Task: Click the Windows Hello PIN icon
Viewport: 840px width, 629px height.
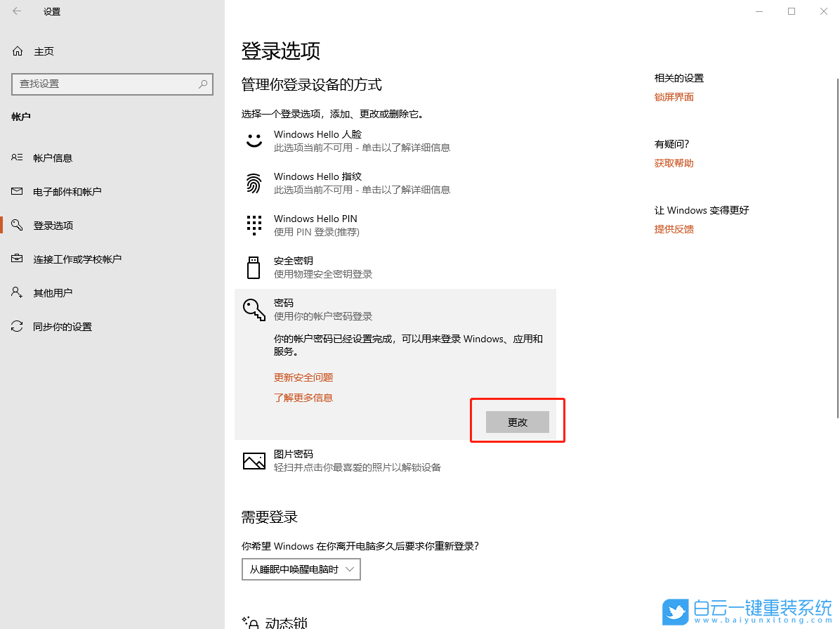Action: pyautogui.click(x=254, y=224)
